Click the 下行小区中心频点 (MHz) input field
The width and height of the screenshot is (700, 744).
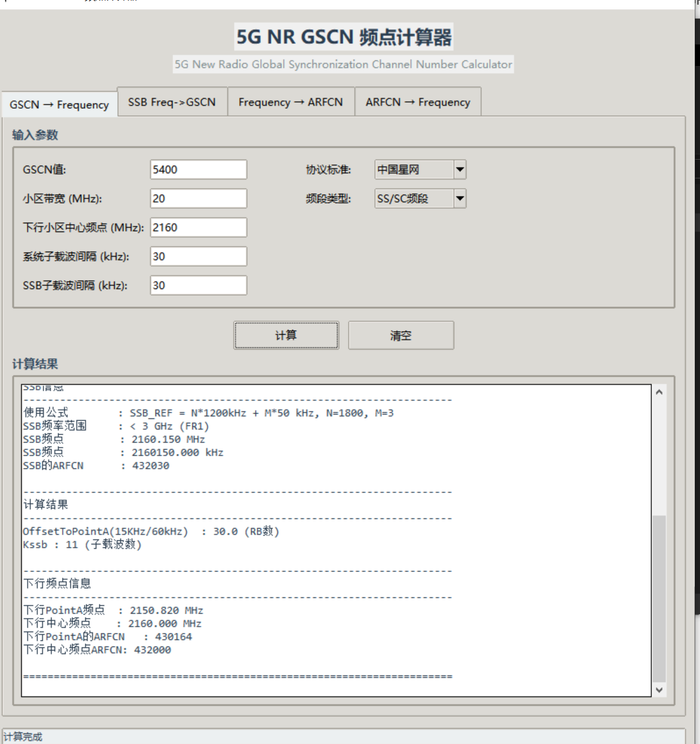tap(198, 227)
